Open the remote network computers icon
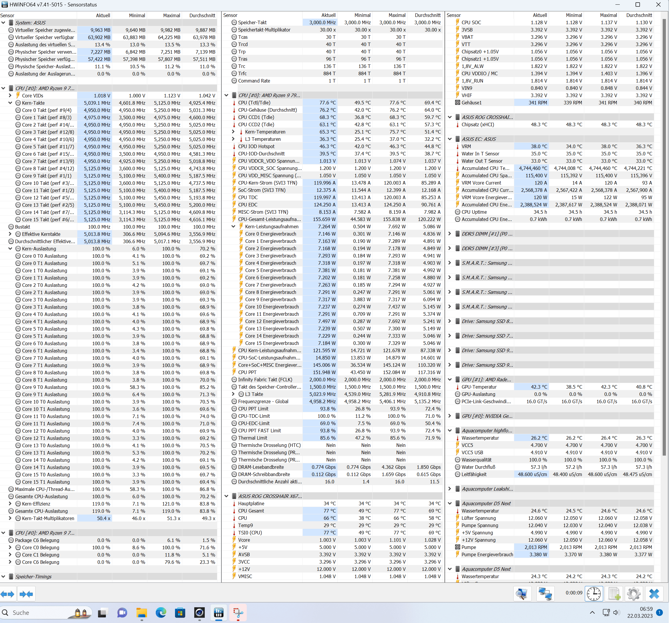The width and height of the screenshot is (672, 623). [x=545, y=594]
